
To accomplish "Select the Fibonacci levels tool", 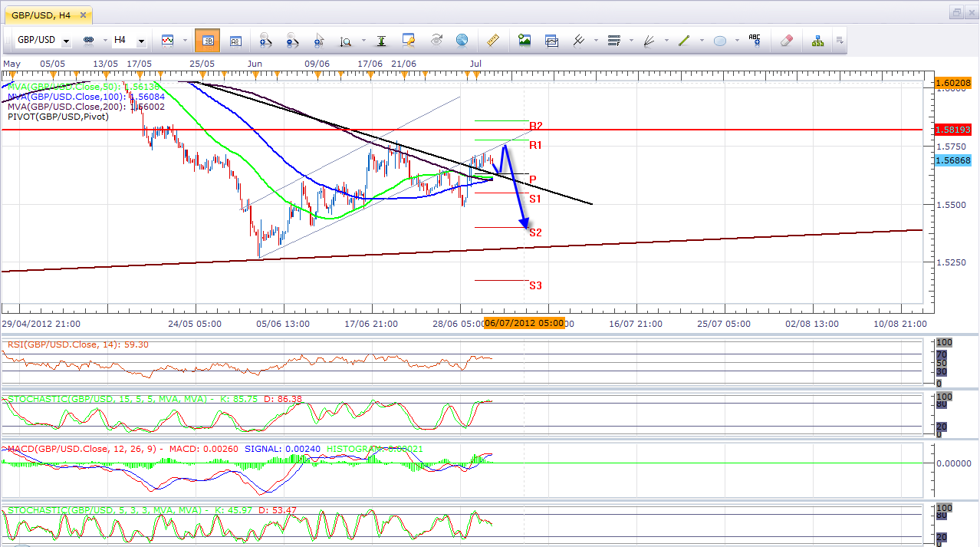I will (x=613, y=40).
